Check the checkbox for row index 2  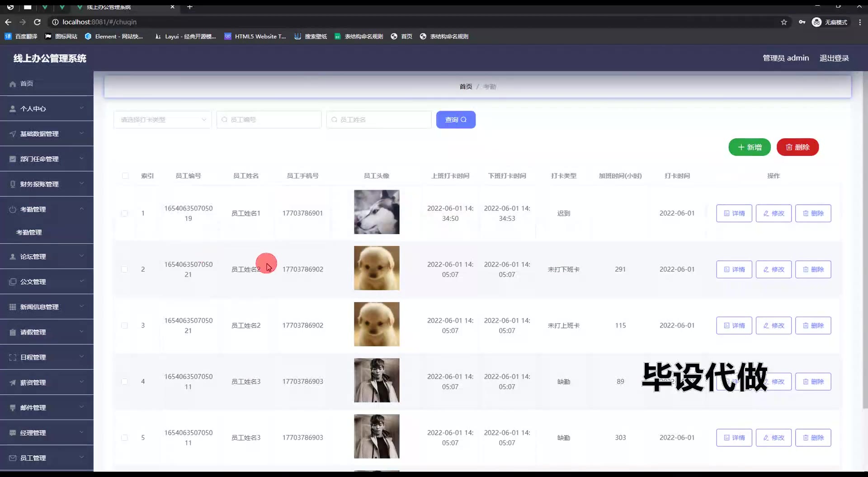pos(124,269)
